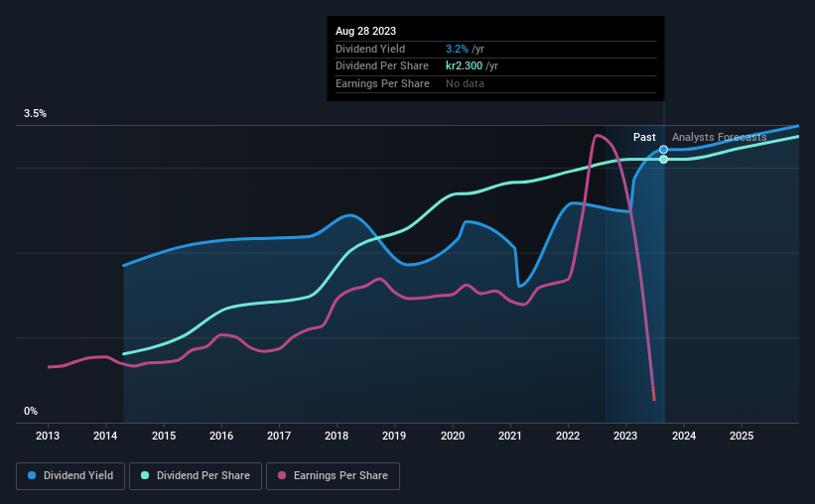The image size is (815, 504).
Task: Click the Analysts Forecasts label
Action: click(x=719, y=137)
